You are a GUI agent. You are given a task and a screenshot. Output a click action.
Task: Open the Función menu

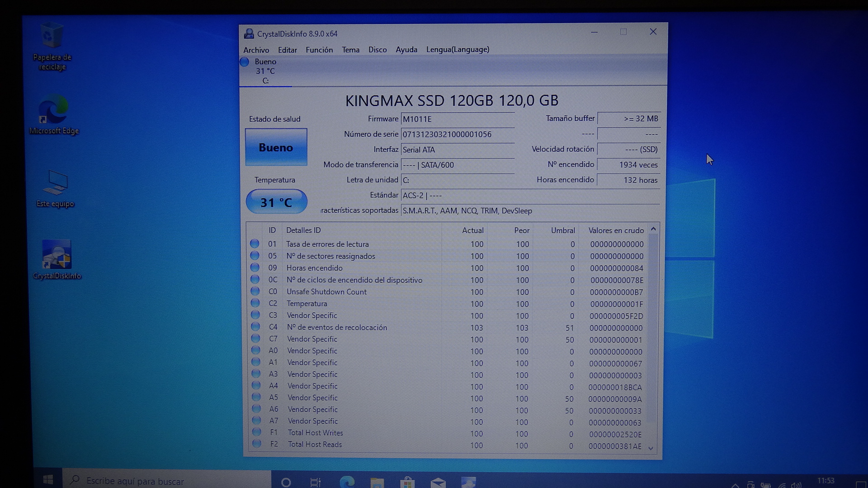click(x=319, y=50)
